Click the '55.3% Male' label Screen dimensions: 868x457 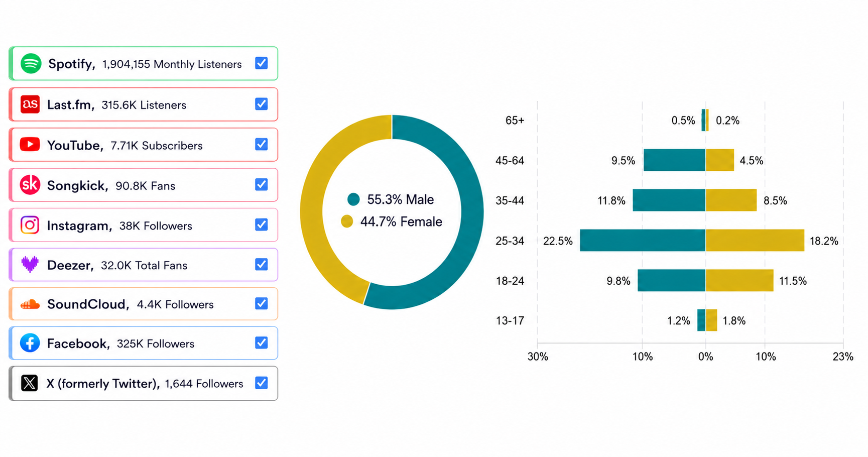point(401,200)
